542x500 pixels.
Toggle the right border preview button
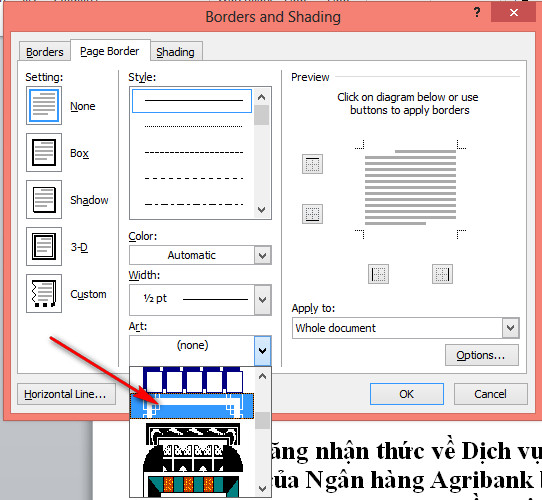tap(442, 274)
